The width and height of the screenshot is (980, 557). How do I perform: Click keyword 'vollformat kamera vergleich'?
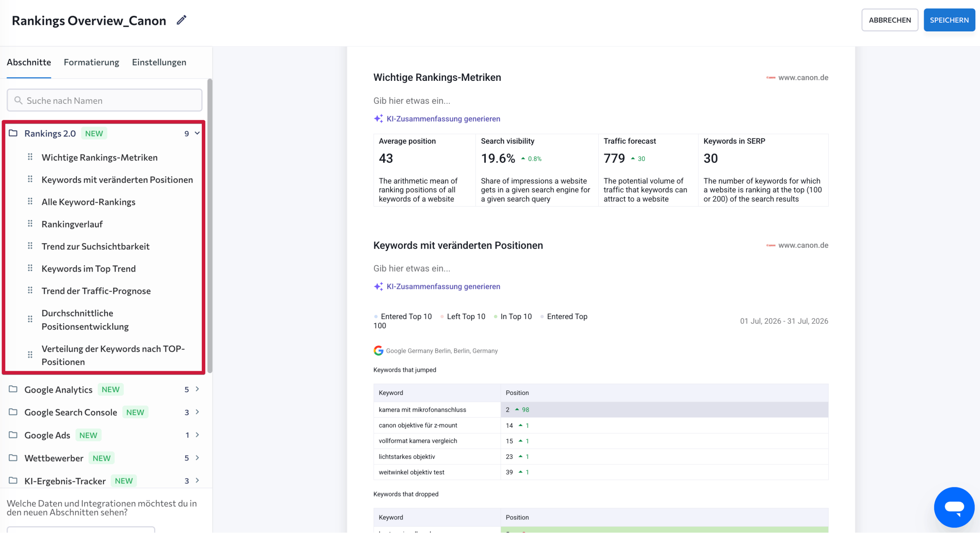[x=418, y=441]
